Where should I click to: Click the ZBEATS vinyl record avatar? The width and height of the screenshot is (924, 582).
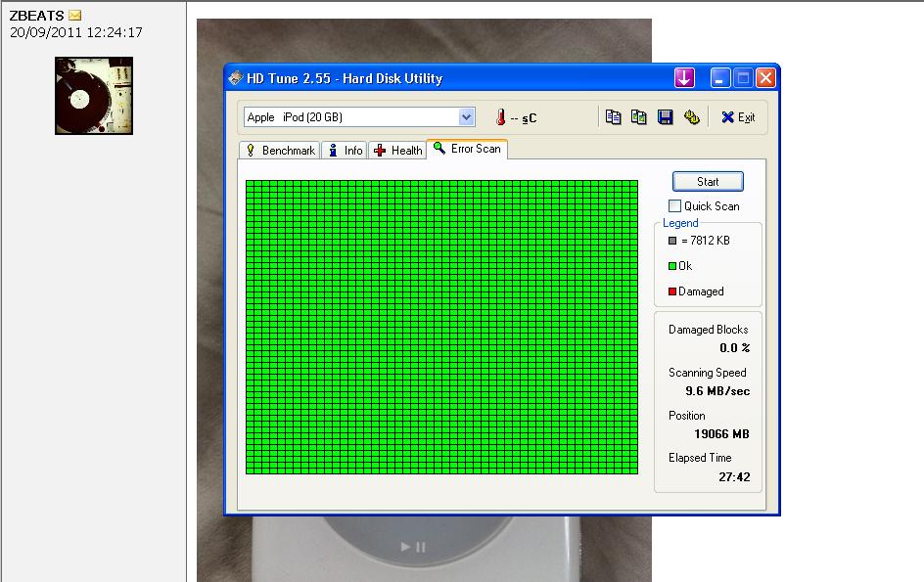point(94,95)
